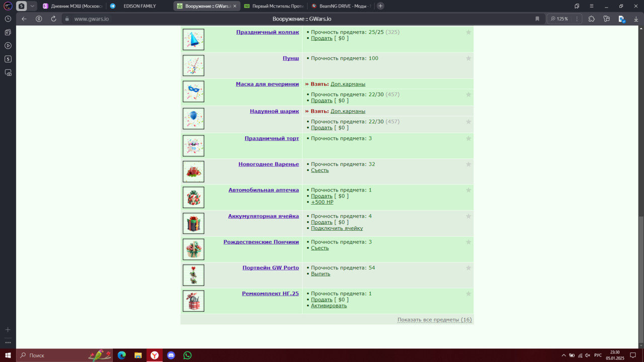
Task: Toggle favorite star for Праздничный торт
Action: click(468, 138)
